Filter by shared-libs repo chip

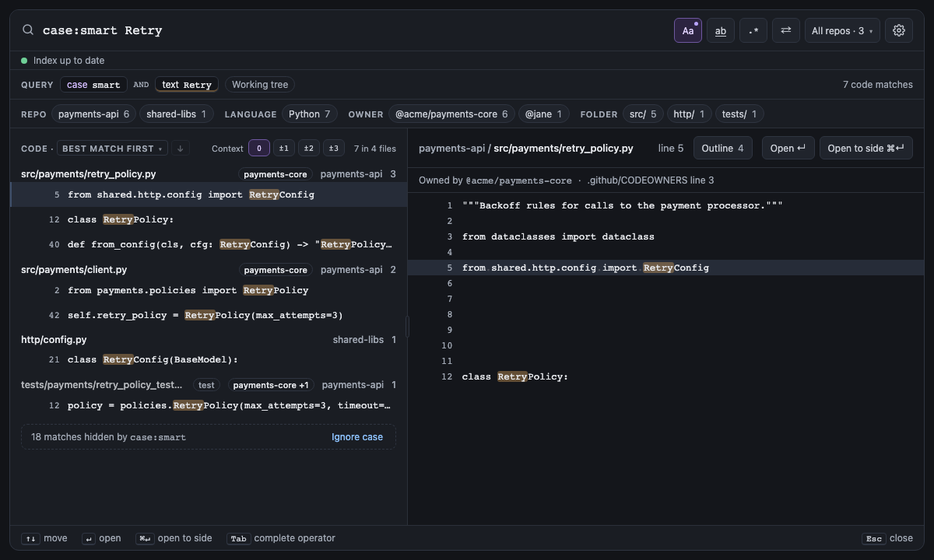click(x=177, y=114)
